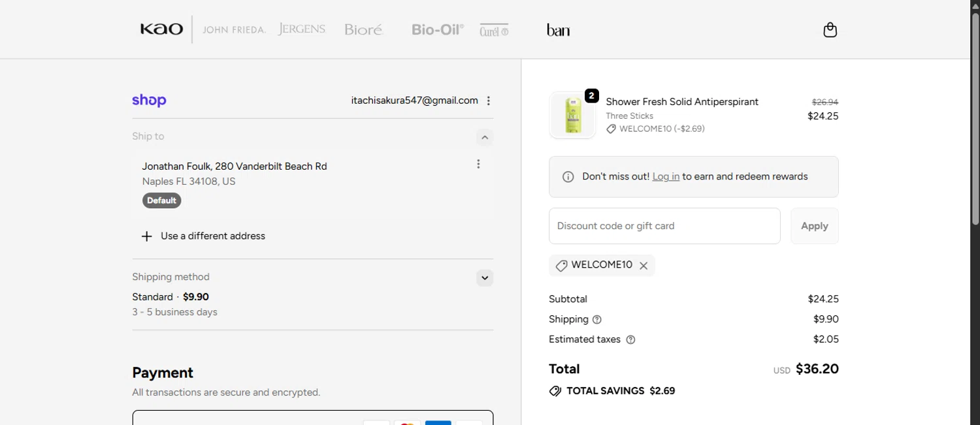Click the Payment heading
The height and width of the screenshot is (425, 980).
click(163, 373)
